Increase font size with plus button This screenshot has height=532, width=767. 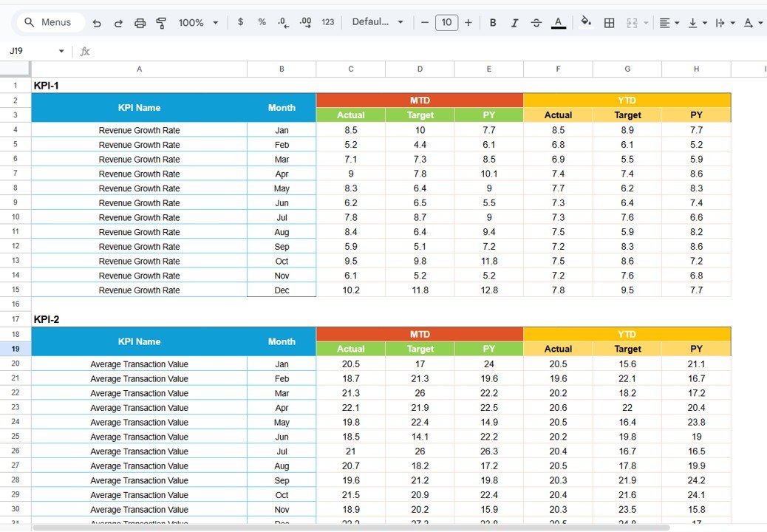click(x=468, y=23)
